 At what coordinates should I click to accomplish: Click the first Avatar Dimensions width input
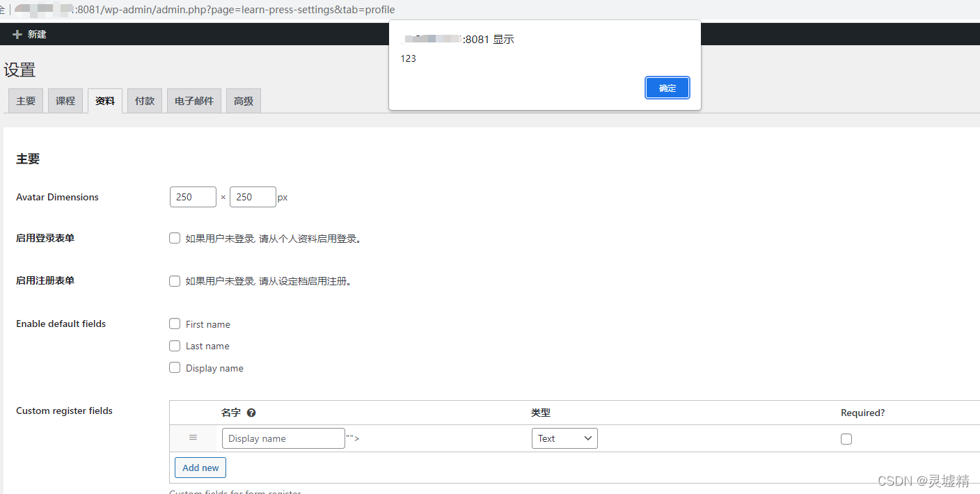click(x=193, y=197)
